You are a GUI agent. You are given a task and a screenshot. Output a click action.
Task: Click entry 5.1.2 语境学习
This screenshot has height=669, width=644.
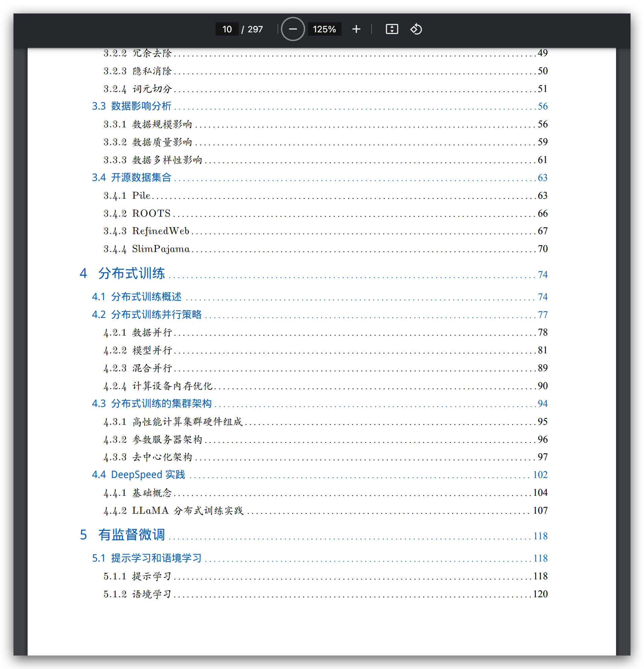point(137,594)
